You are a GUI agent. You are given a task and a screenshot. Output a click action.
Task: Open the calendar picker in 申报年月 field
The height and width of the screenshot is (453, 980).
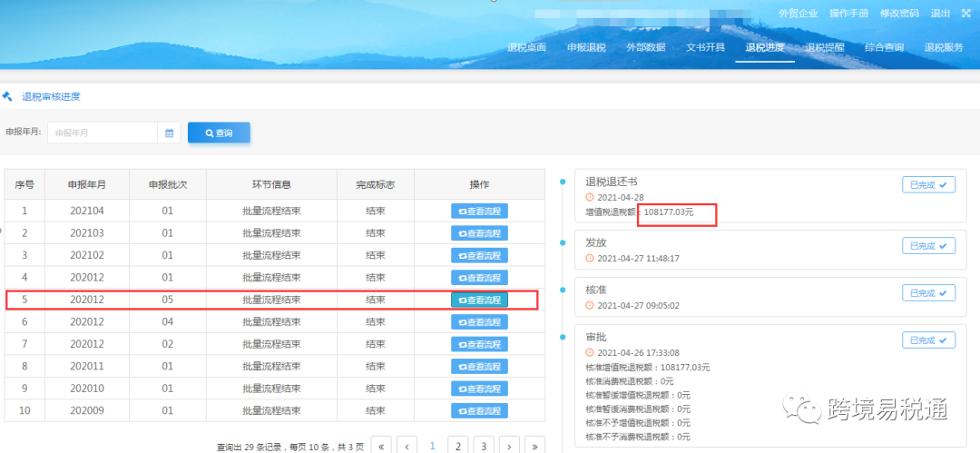[x=169, y=133]
